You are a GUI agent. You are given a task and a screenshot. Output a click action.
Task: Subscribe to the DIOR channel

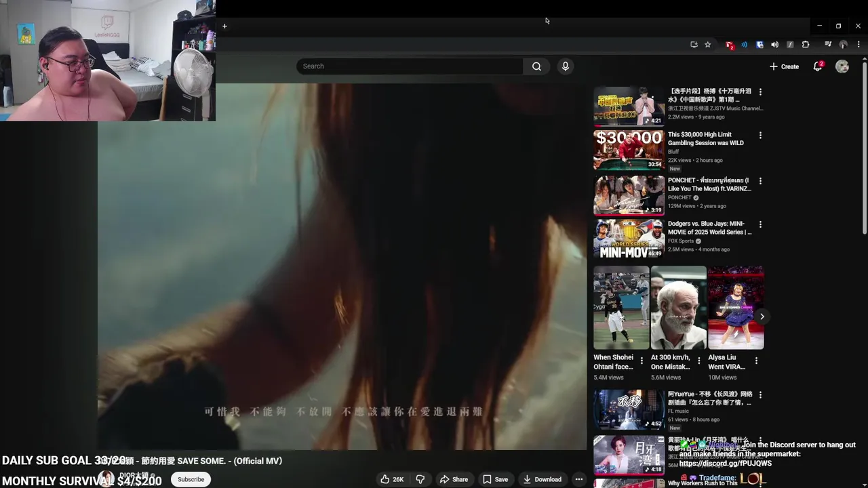click(191, 479)
